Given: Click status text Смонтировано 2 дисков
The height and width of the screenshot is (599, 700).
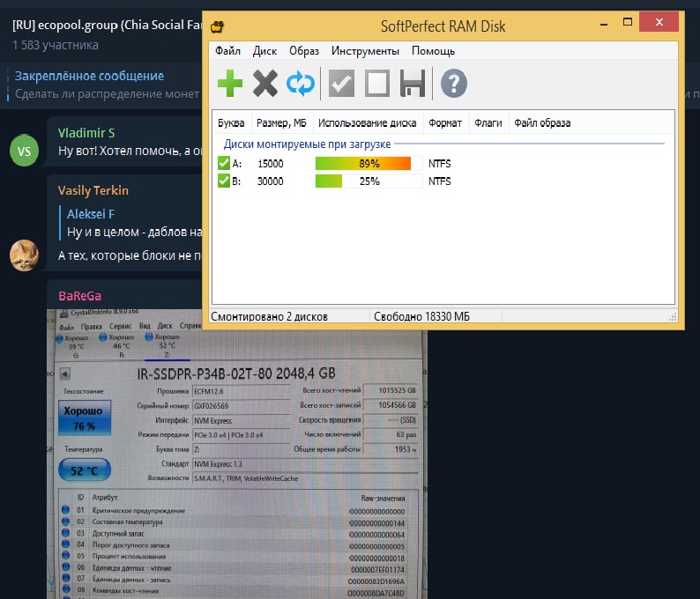Looking at the screenshot, I should 269,316.
